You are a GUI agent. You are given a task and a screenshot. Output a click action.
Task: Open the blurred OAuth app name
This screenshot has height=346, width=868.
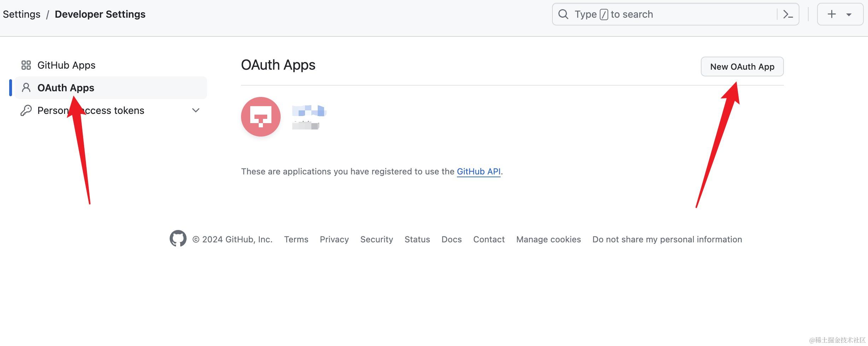point(309,111)
